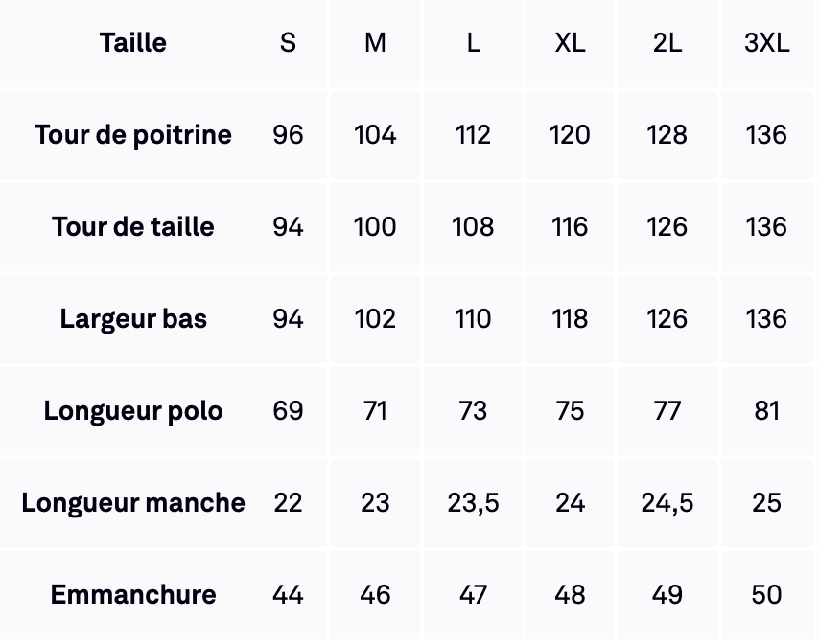
Task: Select the 116 waist value for XL
Action: (x=570, y=227)
